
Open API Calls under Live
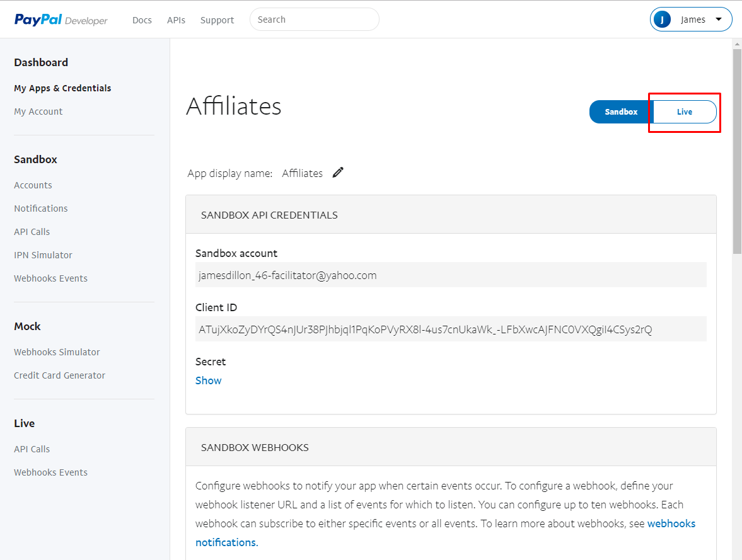(x=32, y=449)
